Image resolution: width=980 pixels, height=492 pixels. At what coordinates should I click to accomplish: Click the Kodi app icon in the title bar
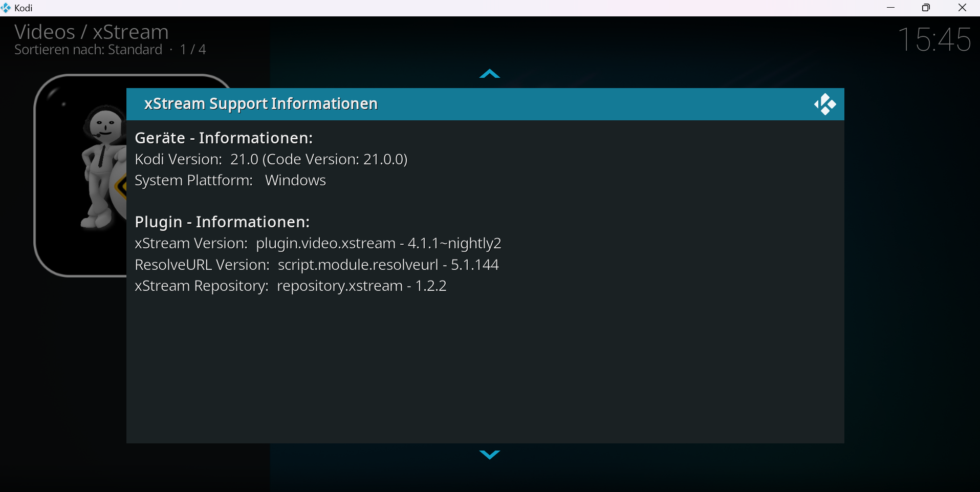[x=6, y=8]
